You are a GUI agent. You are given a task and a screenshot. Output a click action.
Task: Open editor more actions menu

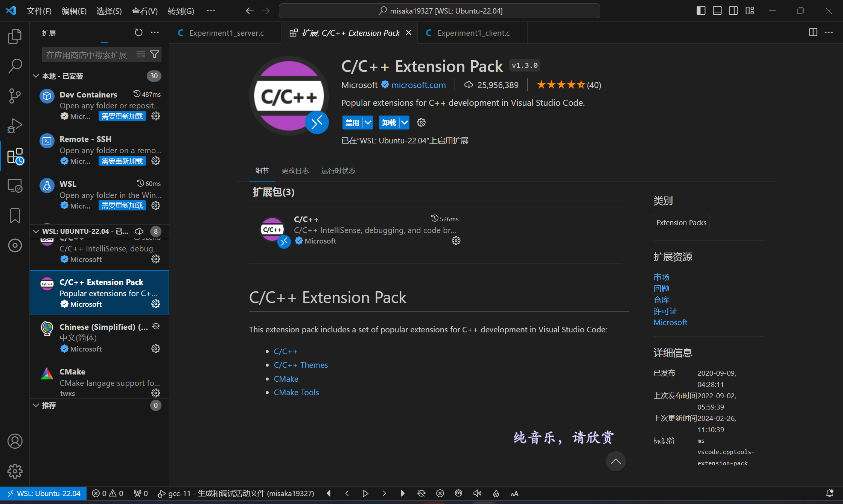coord(829,33)
